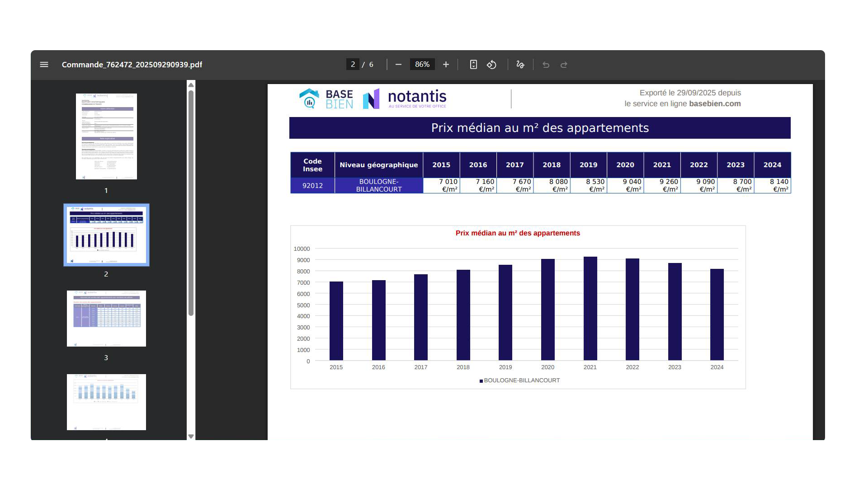868x488 pixels.
Task: Click the Commande_762472 PDF file title
Action: point(132,65)
